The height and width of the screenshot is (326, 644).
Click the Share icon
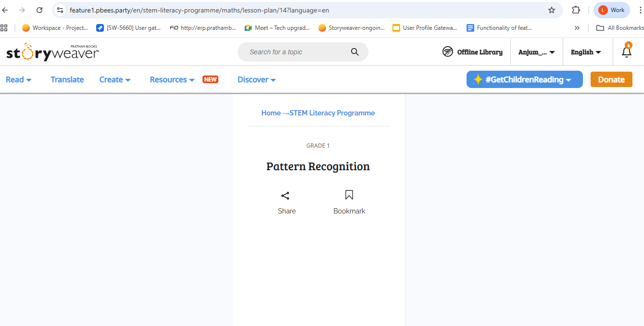(285, 196)
